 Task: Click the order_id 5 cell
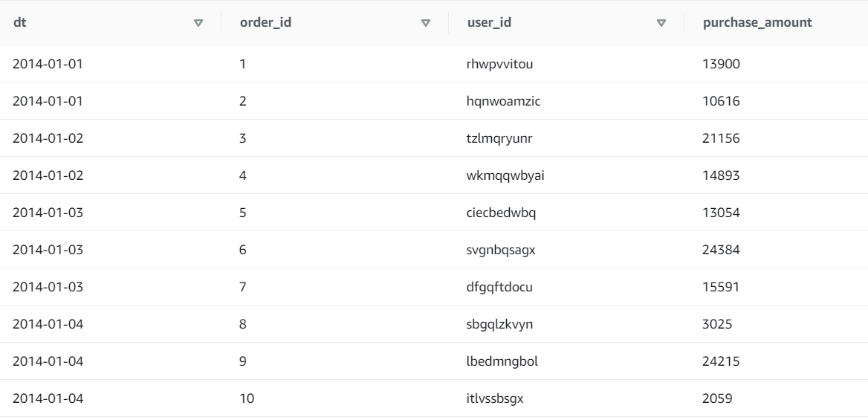(x=243, y=213)
